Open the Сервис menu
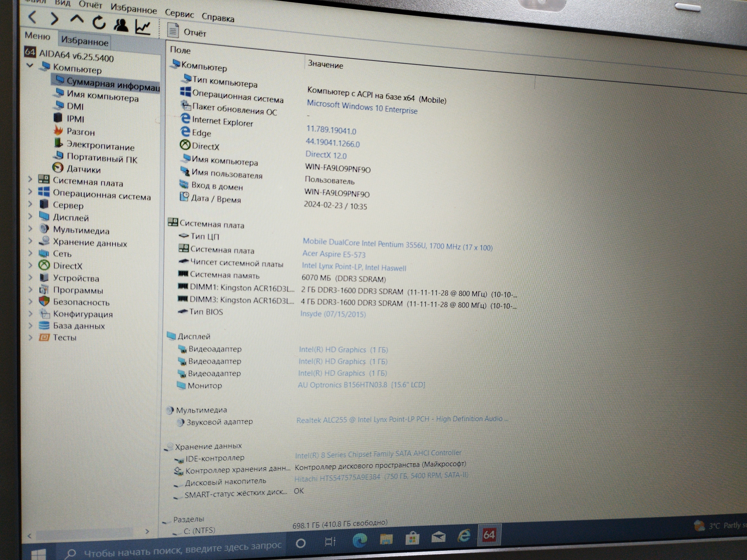This screenshot has width=747, height=560. pyautogui.click(x=179, y=13)
